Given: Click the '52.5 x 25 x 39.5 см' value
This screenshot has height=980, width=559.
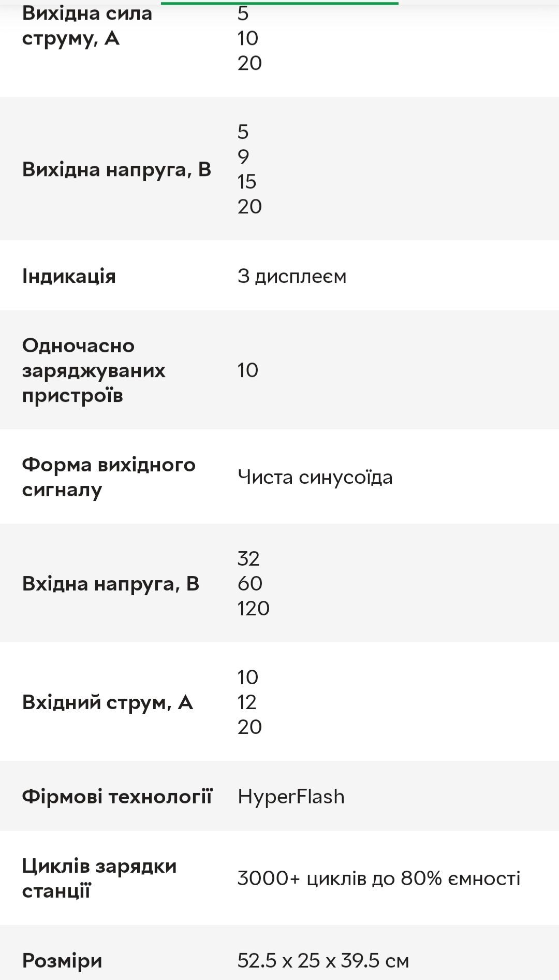Looking at the screenshot, I should click(323, 961).
